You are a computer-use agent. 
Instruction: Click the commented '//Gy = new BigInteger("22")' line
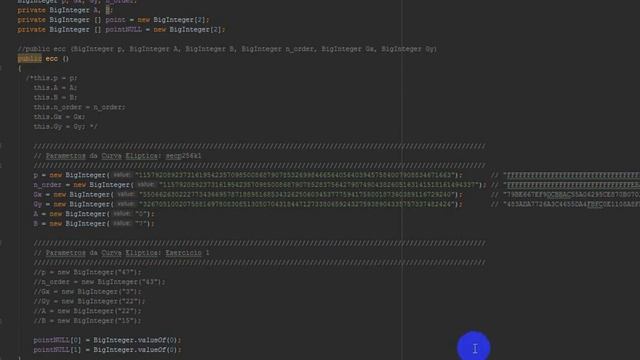point(89,302)
